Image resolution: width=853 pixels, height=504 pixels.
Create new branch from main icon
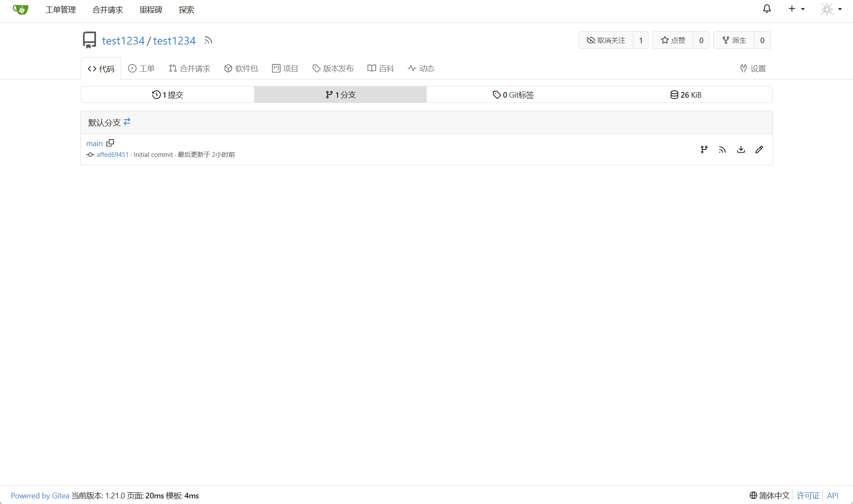click(704, 150)
